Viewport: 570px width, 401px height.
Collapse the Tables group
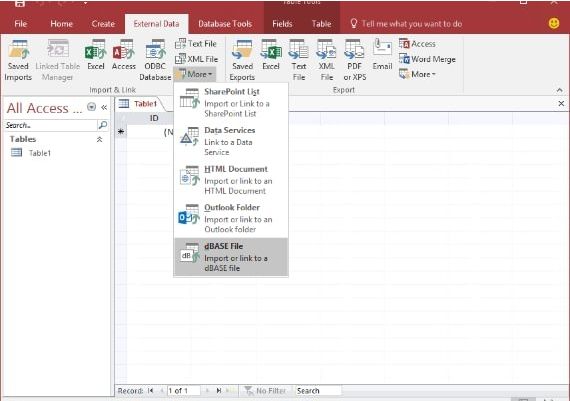click(99, 139)
